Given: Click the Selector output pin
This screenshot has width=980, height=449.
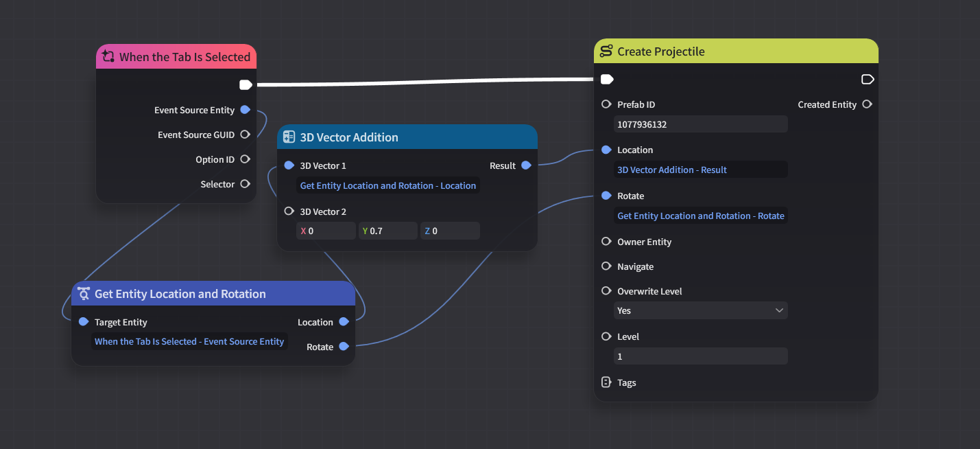Looking at the screenshot, I should (x=245, y=184).
